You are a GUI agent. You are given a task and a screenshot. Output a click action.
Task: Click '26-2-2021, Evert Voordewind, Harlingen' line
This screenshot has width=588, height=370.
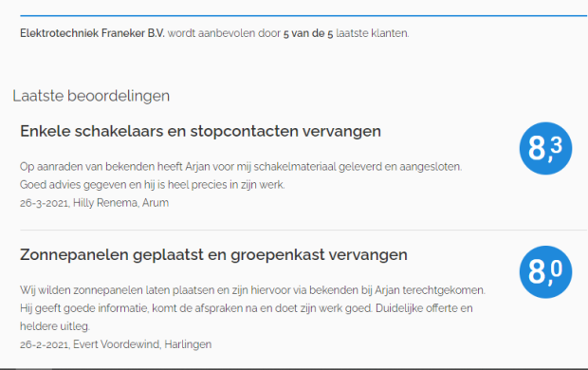(x=116, y=344)
